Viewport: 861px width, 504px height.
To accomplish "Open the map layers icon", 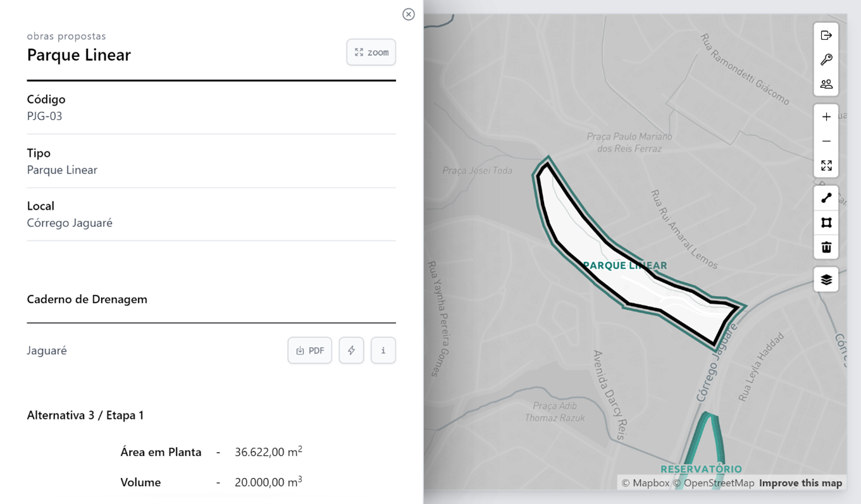I will tap(826, 280).
